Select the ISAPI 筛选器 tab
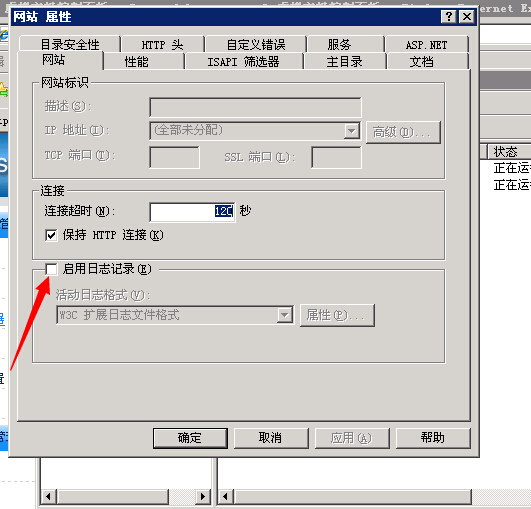531x509 pixels. [243, 62]
